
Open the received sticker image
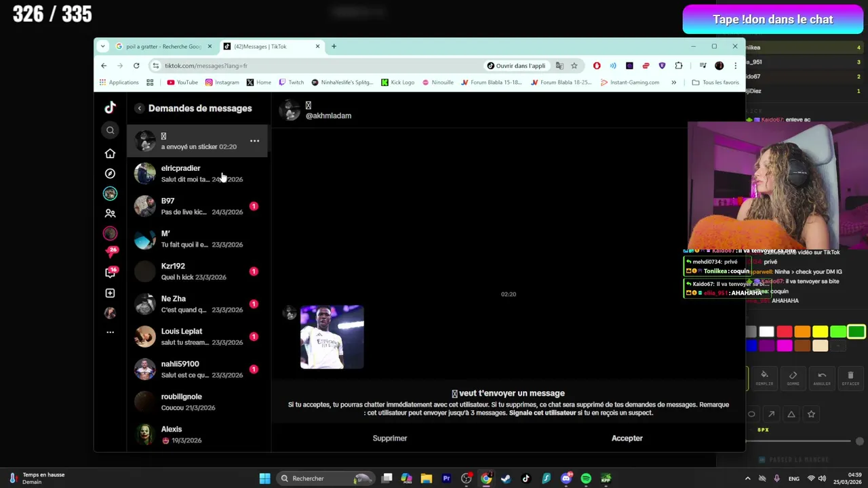pyautogui.click(x=332, y=337)
